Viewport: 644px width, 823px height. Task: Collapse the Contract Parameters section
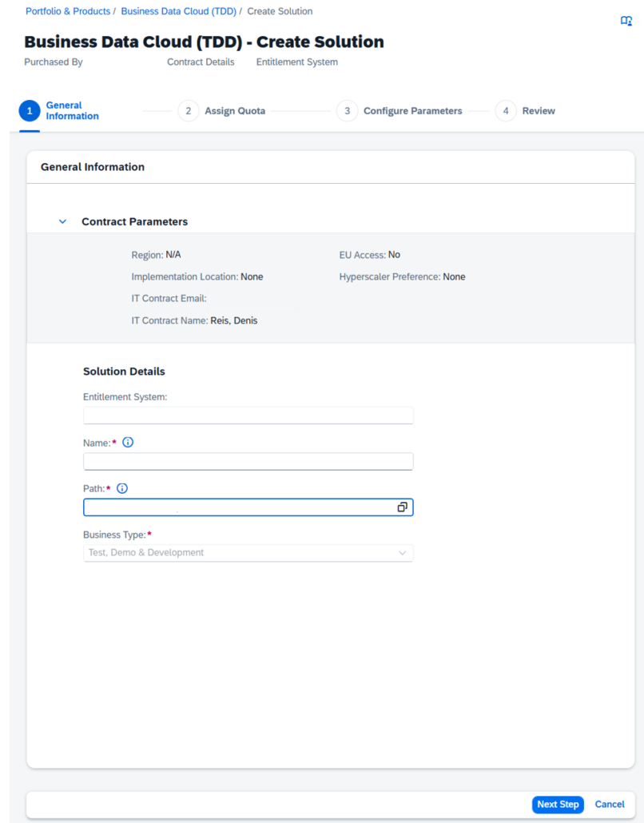pos(62,221)
